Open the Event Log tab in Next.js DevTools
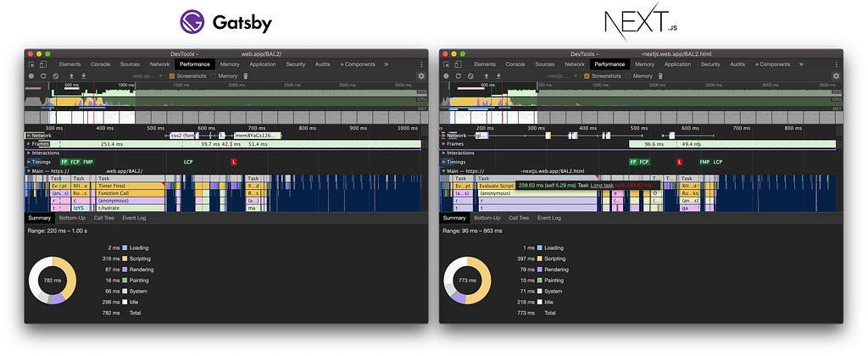Image resolution: width=868 pixels, height=356 pixels. pos(548,218)
